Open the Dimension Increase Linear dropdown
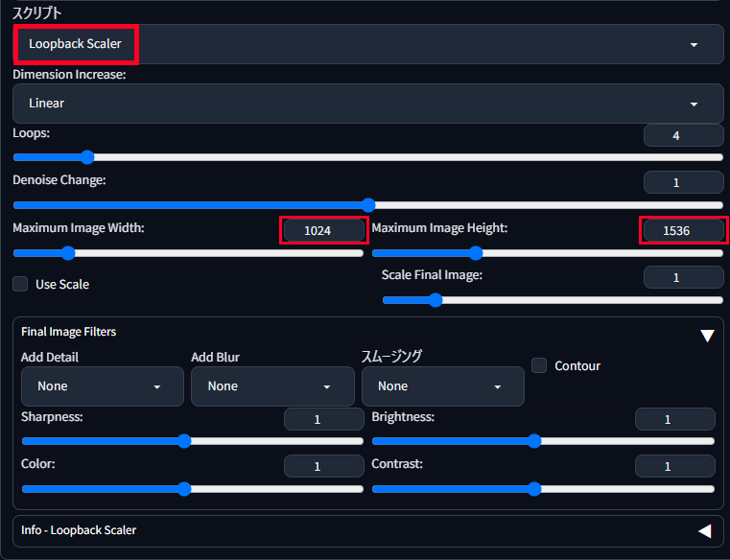This screenshot has width=730, height=560. 367,104
